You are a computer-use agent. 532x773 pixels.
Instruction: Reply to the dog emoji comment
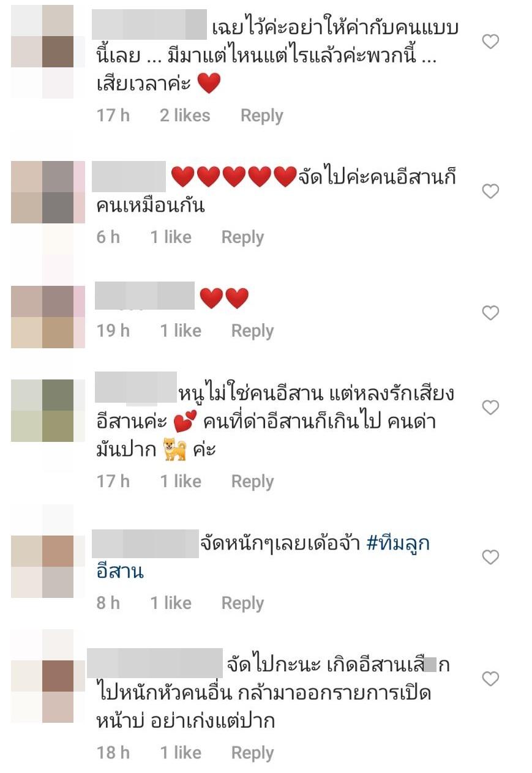252,482
